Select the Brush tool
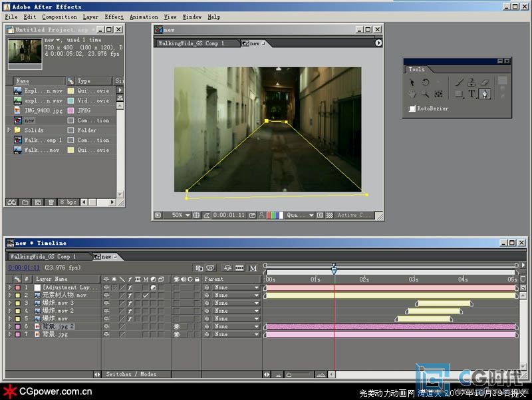 (x=459, y=82)
